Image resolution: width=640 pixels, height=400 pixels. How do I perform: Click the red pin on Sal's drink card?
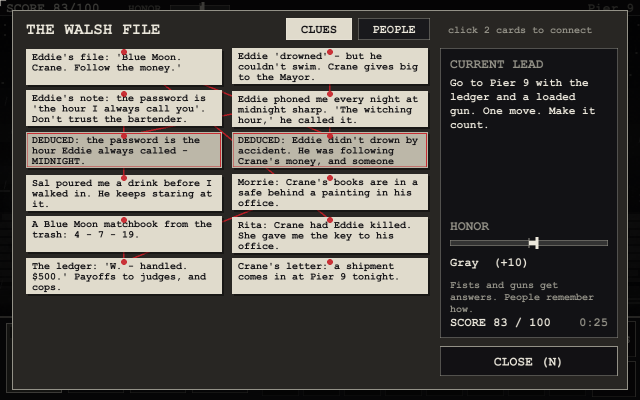(x=124, y=178)
